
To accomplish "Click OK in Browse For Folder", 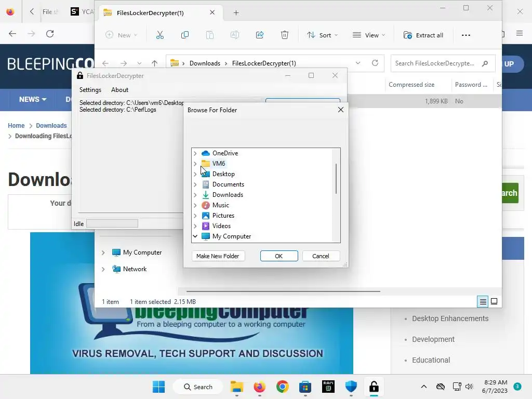I will pyautogui.click(x=279, y=256).
